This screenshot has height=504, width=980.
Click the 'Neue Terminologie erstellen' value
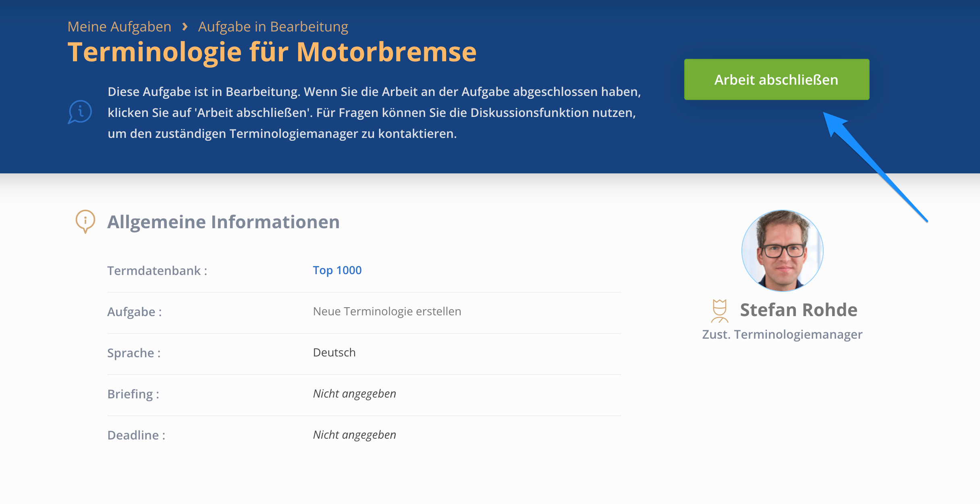(x=387, y=311)
